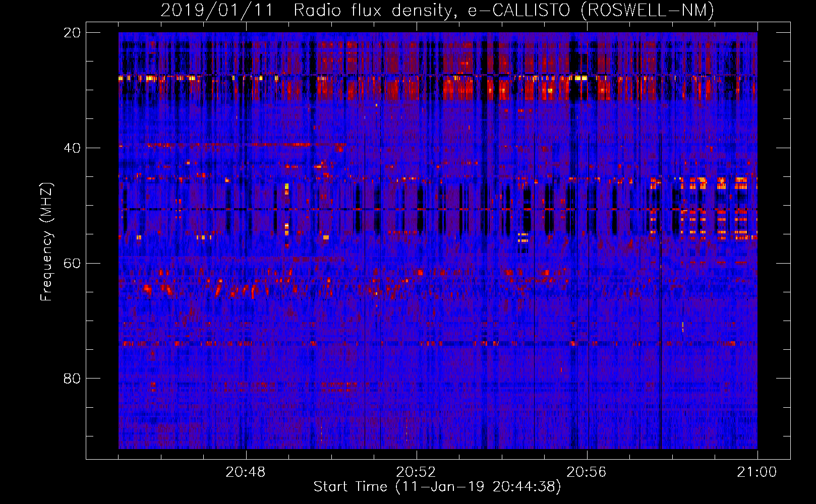Click the 60 frequency tick label
Screen dimensions: 816x504
click(x=72, y=263)
